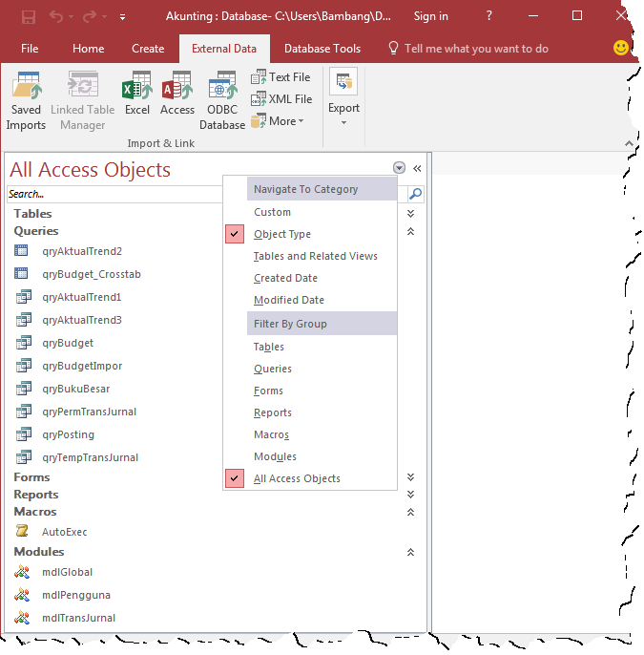
Task: Import data from Excel
Action: [x=136, y=94]
